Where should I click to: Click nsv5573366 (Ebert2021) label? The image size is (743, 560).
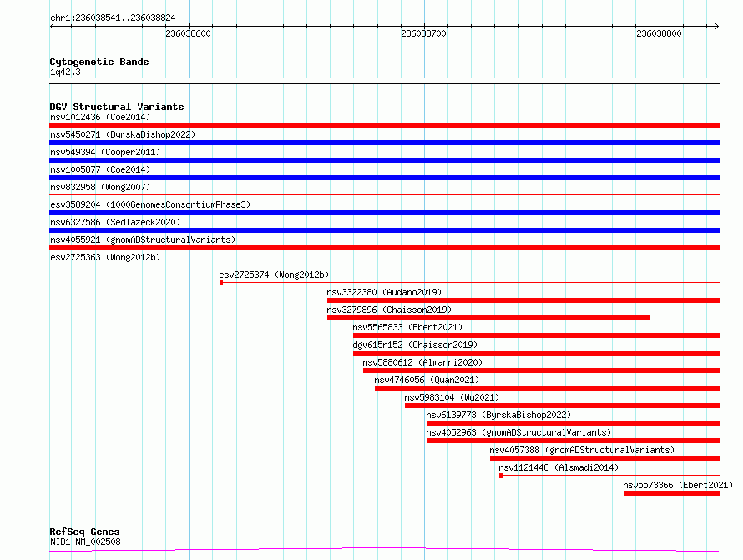pyautogui.click(x=678, y=485)
